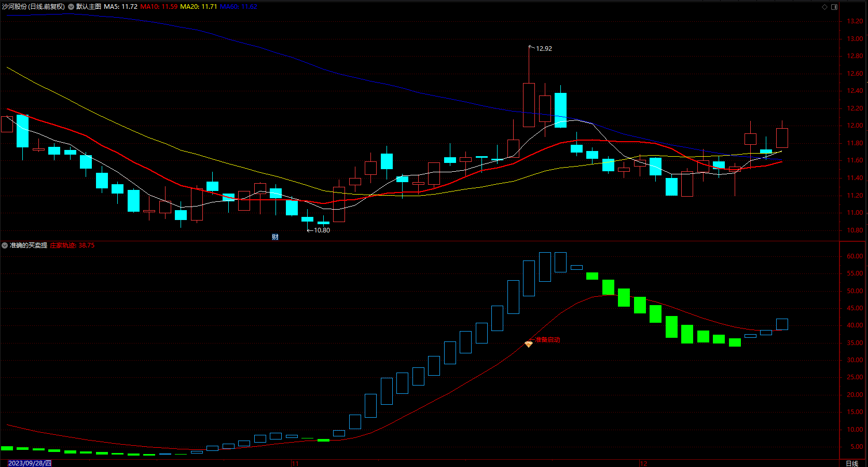Click the MA10: 11.59 indicator label
Viewport: 868px width, 467px height.
[159, 7]
